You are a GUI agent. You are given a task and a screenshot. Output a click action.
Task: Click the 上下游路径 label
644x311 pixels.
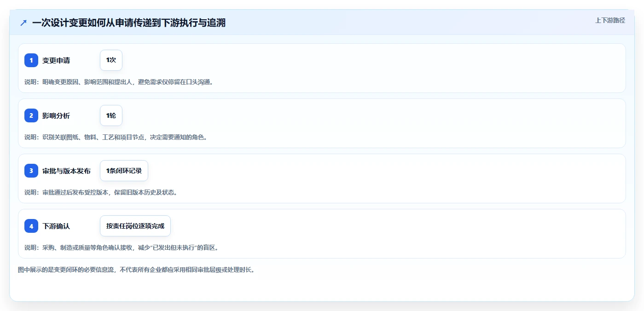pyautogui.click(x=610, y=20)
